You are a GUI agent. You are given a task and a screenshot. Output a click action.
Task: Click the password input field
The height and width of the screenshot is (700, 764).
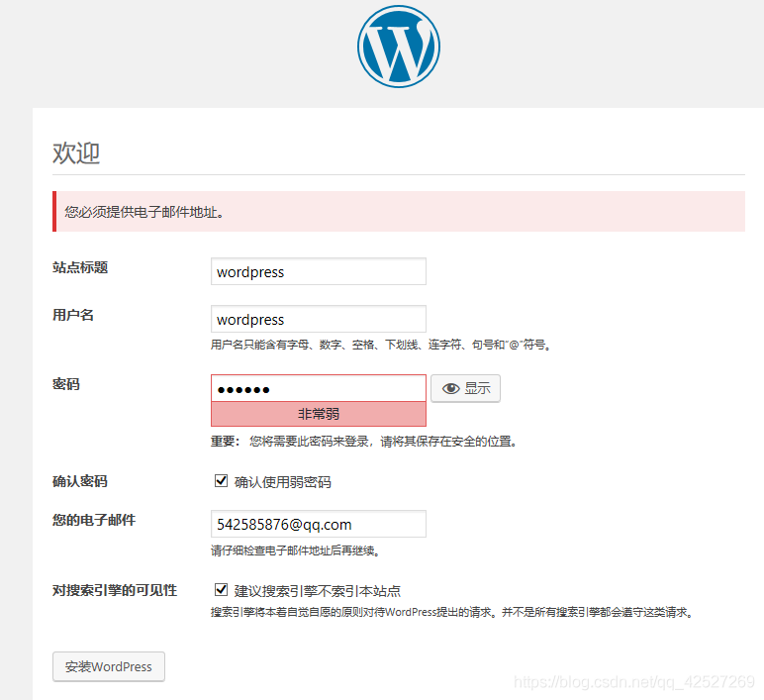319,388
